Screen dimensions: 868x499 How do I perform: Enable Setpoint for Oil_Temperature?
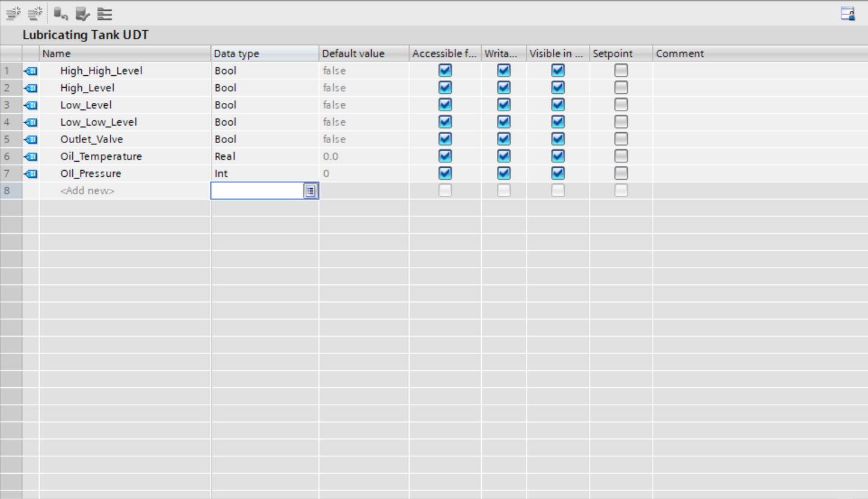click(621, 156)
